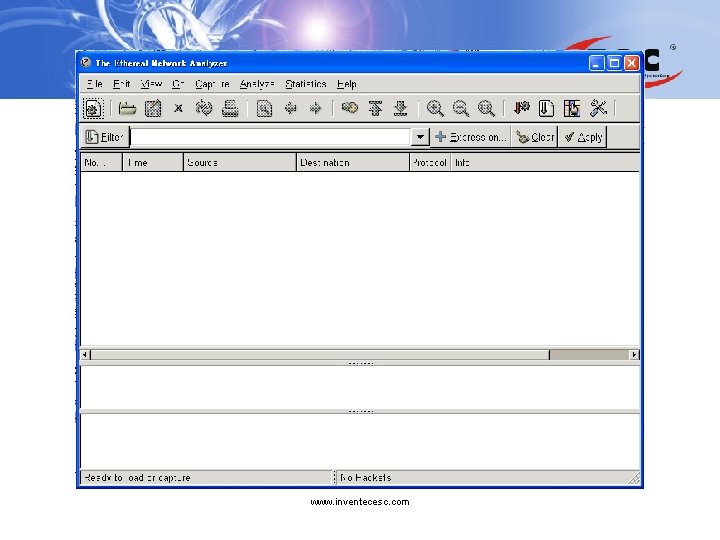Image resolution: width=720 pixels, height=540 pixels.
Task: Reload the capture file icon
Action: (204, 108)
